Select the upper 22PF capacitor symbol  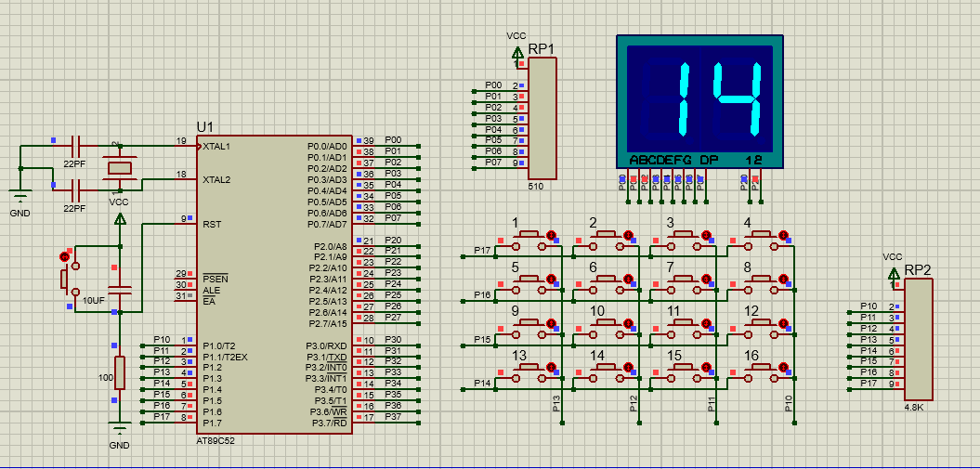pyautogui.click(x=77, y=147)
